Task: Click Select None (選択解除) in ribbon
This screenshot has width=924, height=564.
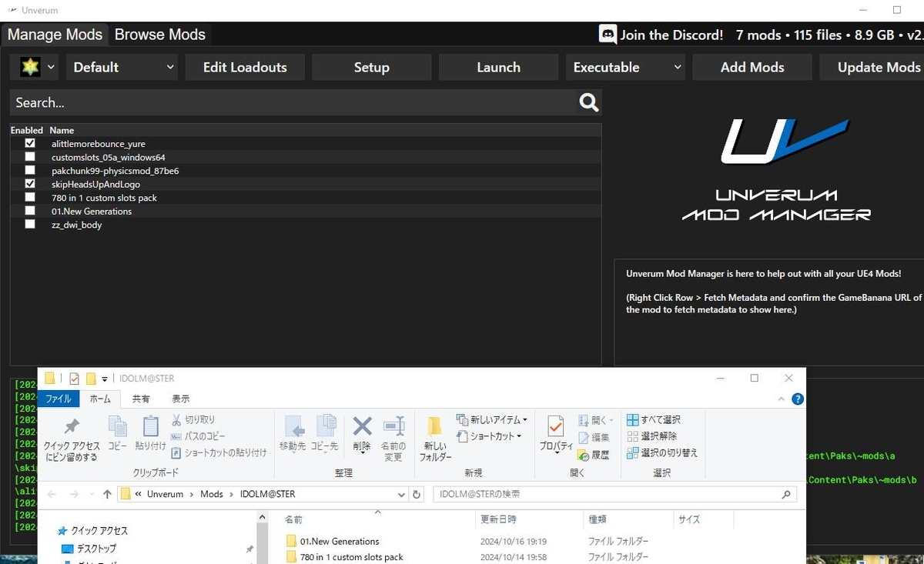Action: coord(651,436)
